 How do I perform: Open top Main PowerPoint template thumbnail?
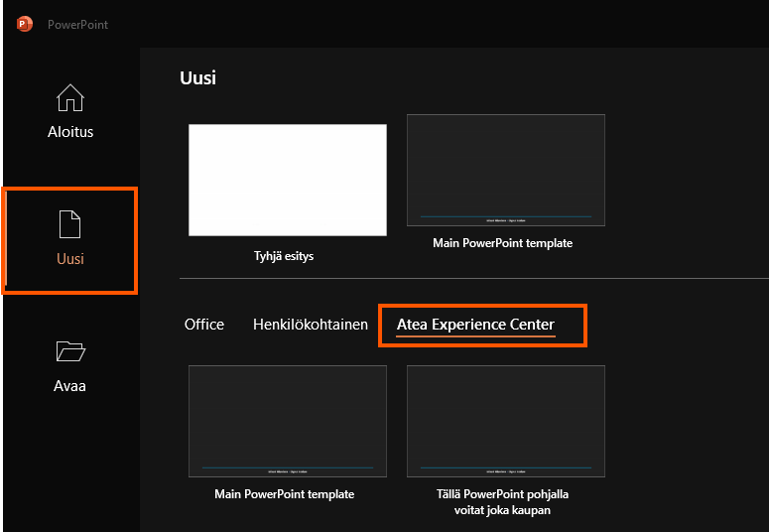[506, 171]
